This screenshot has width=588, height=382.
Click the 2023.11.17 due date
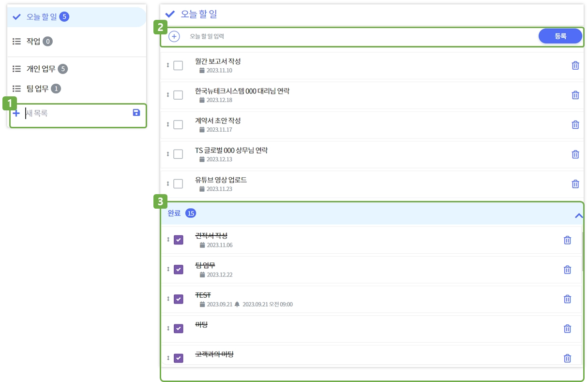point(219,130)
